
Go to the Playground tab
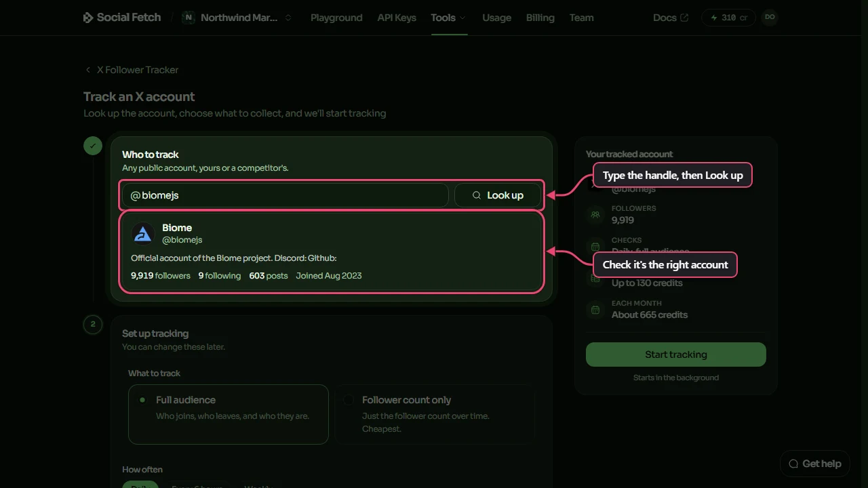coord(336,18)
